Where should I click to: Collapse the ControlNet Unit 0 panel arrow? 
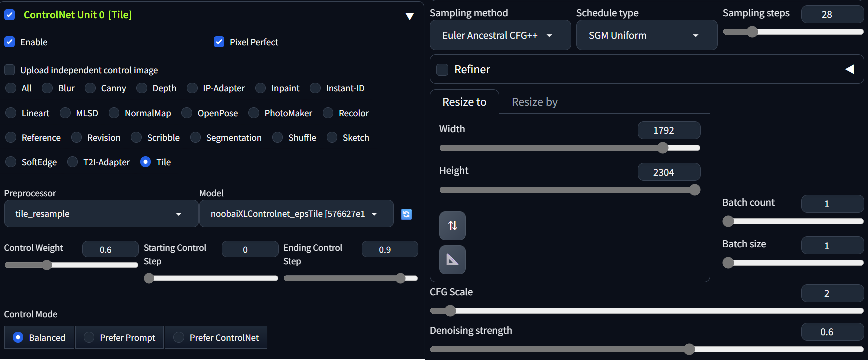pyautogui.click(x=409, y=16)
